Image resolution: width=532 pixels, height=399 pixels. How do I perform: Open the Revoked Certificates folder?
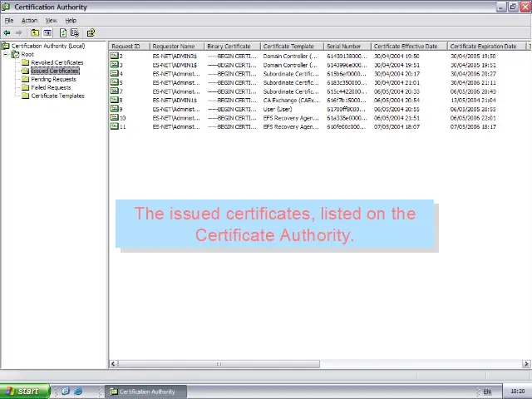tap(57, 62)
